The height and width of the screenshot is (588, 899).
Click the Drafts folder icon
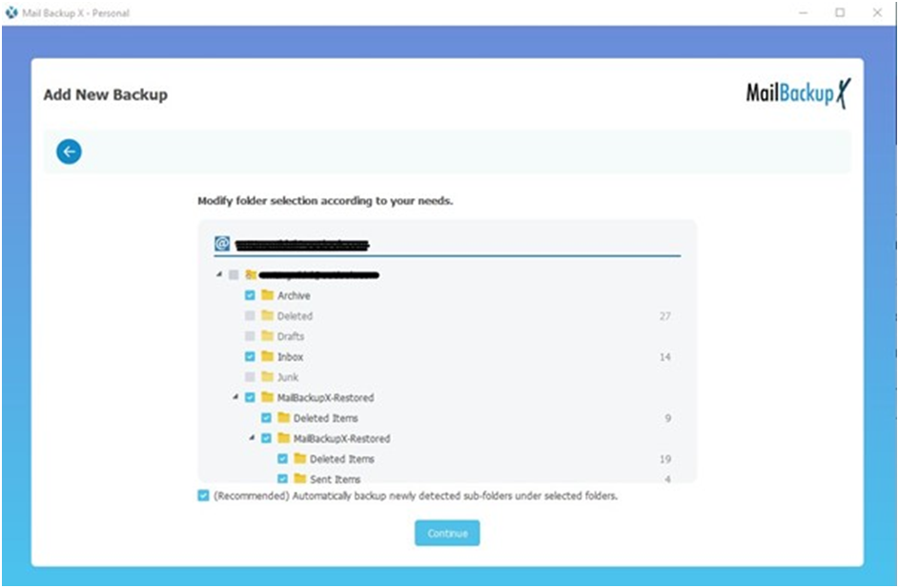[x=267, y=335]
